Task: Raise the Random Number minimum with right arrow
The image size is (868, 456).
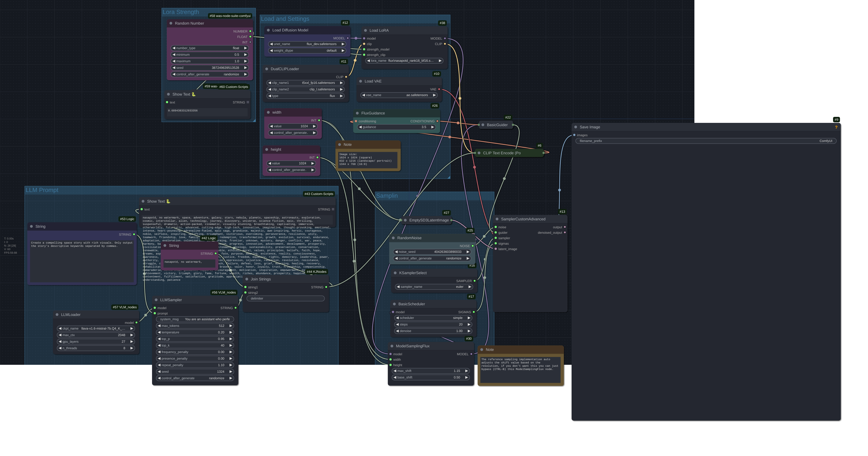Action: 245,55
